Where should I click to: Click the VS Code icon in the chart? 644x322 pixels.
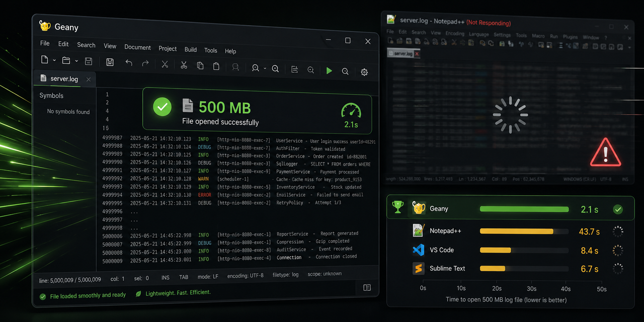tap(418, 250)
